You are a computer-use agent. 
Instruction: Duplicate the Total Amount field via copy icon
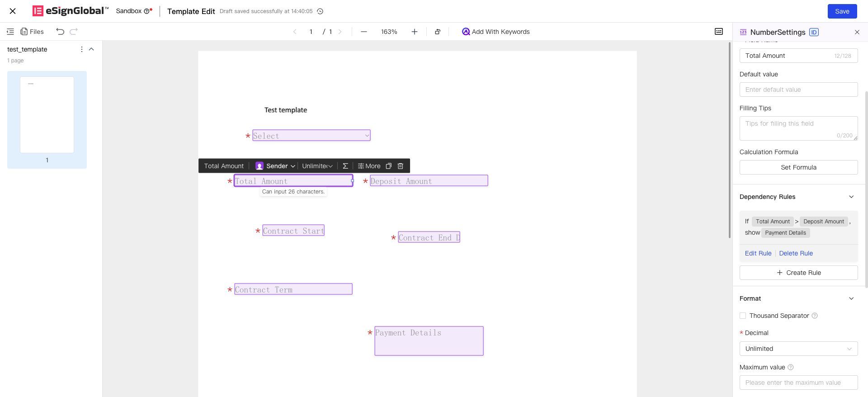(x=388, y=166)
